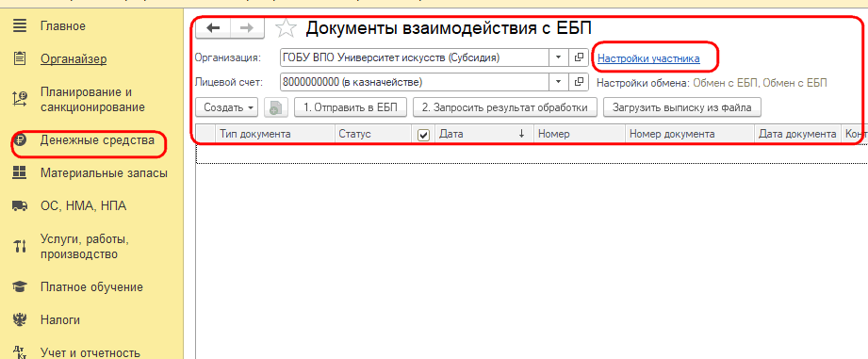Sort by the Номер column header
This screenshot has width=868, height=359.
tap(579, 135)
